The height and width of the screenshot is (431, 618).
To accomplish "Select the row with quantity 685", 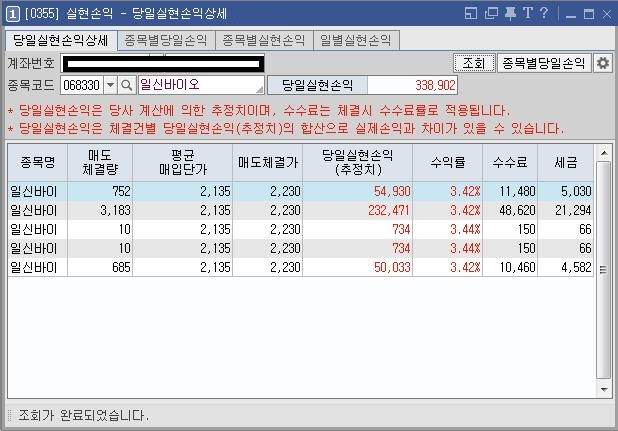I will click(300, 268).
